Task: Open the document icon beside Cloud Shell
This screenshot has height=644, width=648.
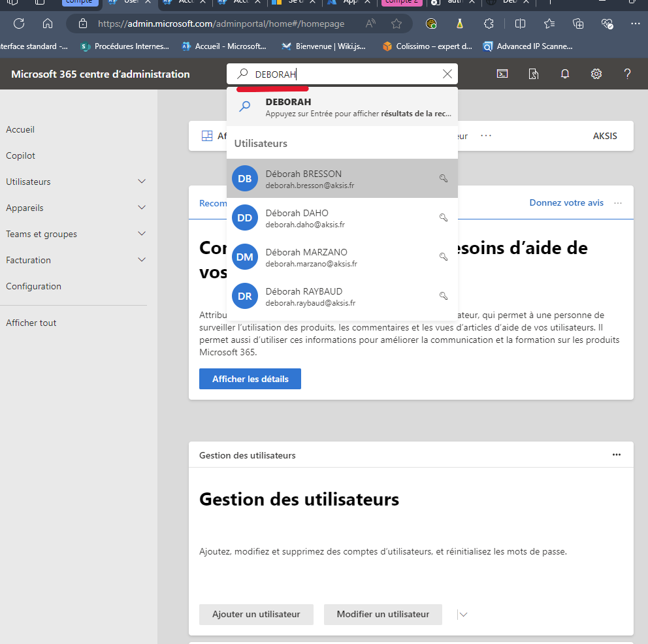Action: click(534, 74)
